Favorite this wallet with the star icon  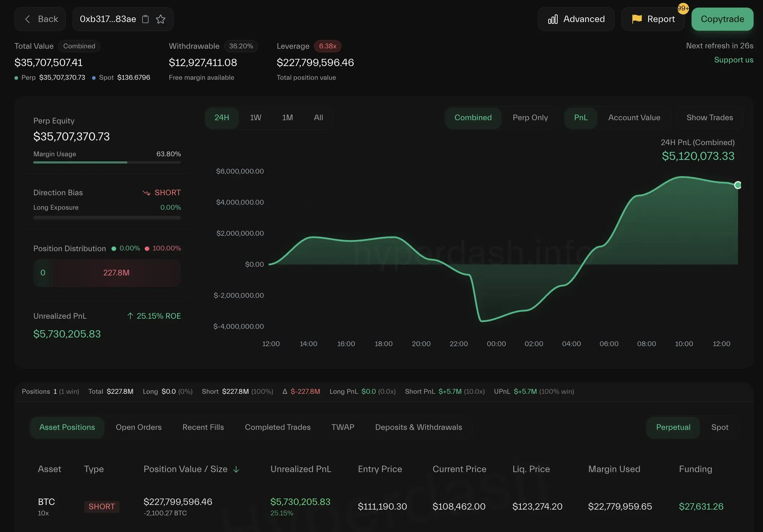coord(161,19)
